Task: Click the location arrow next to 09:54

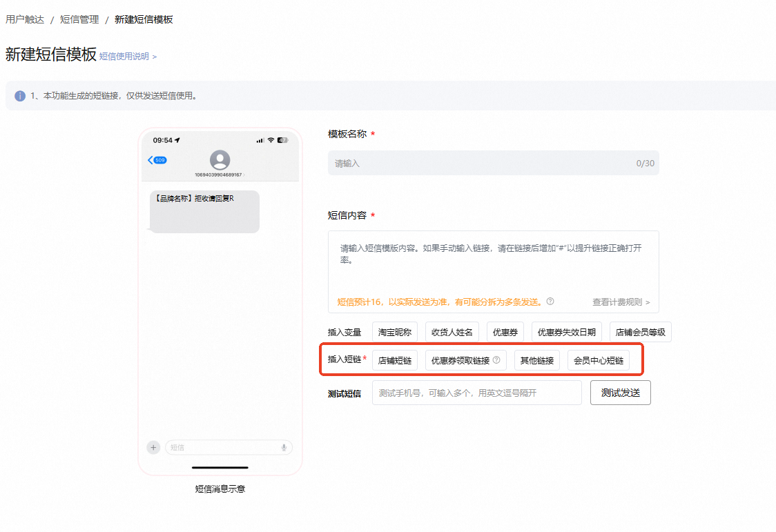Action: pyautogui.click(x=177, y=140)
